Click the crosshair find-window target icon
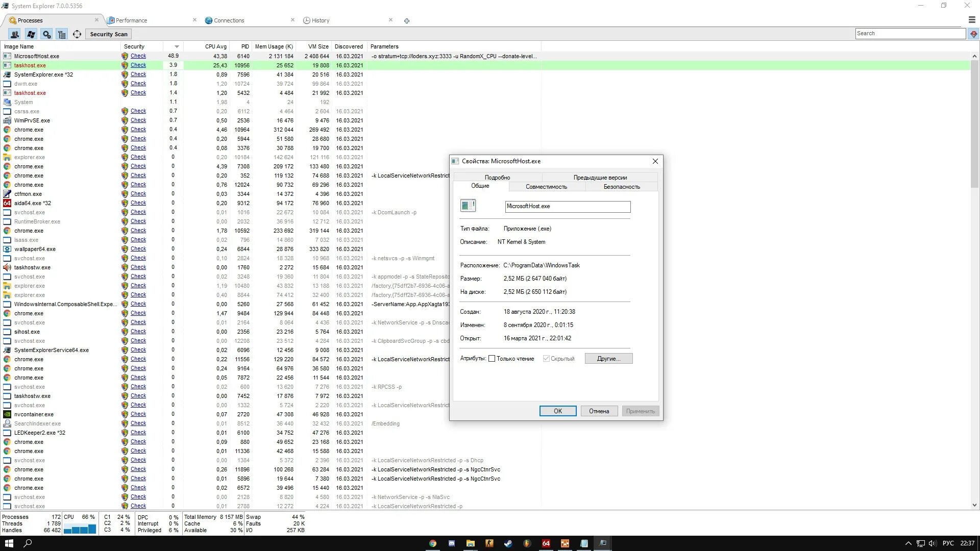The width and height of the screenshot is (980, 551). (x=77, y=34)
